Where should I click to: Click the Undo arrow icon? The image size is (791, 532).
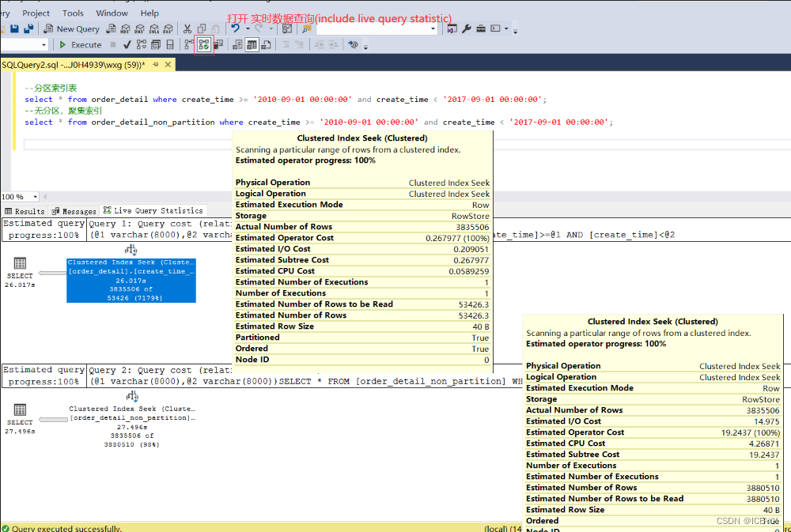tap(235, 28)
